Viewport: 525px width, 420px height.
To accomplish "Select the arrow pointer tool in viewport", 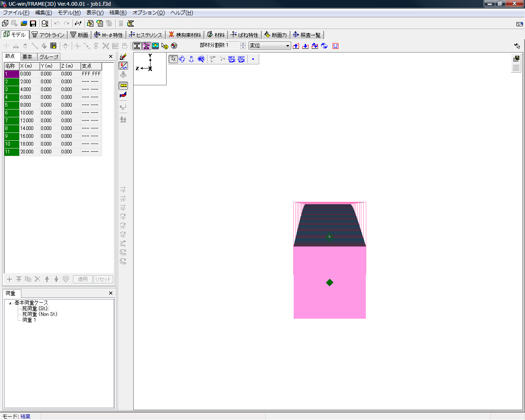I will click(x=173, y=59).
